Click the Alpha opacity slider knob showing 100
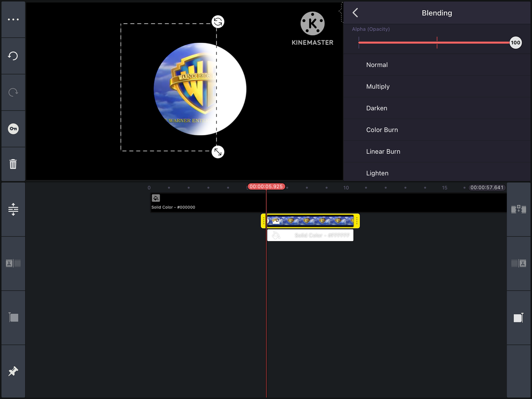Viewport: 532px width, 399px height. click(x=515, y=42)
